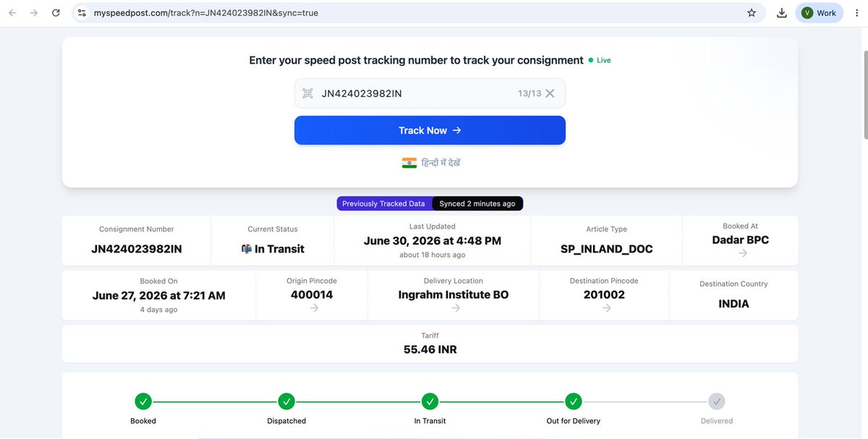Click the mailbox icon beside In Transit status

(x=246, y=249)
